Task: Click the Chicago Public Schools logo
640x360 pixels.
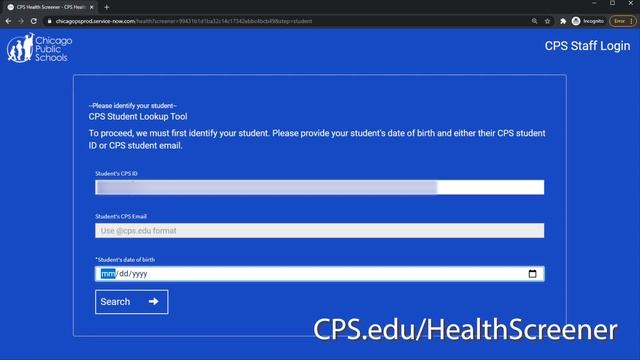Action: pyautogui.click(x=39, y=48)
